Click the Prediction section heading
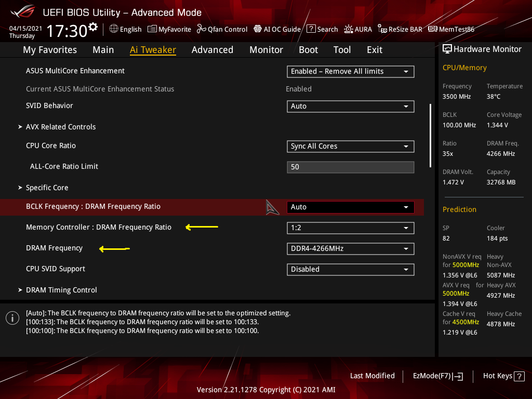The width and height of the screenshot is (532, 399). click(459, 210)
